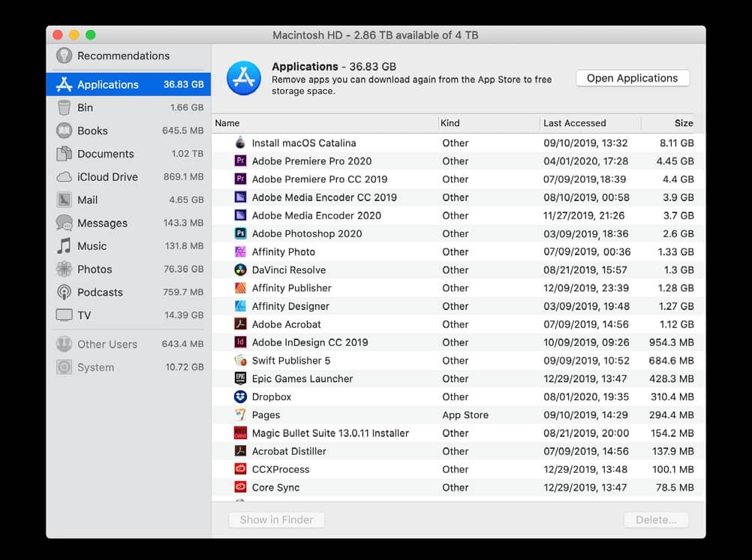The image size is (752, 560).
Task: Click the Mail stamp icon
Action: tap(64, 200)
